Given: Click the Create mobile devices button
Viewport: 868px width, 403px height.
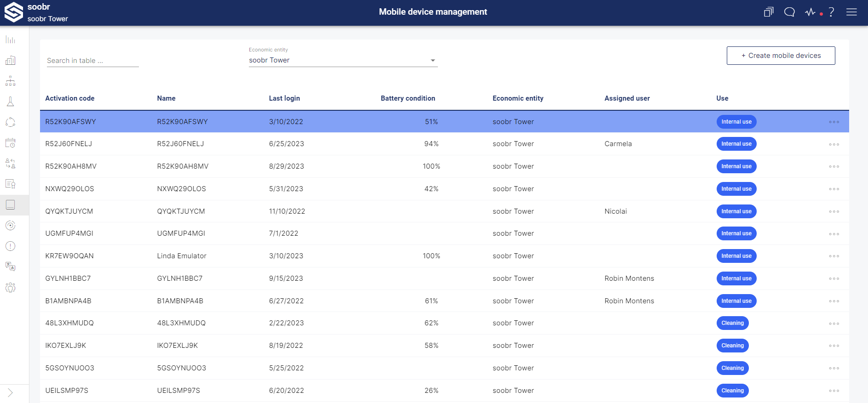Looking at the screenshot, I should tap(781, 56).
